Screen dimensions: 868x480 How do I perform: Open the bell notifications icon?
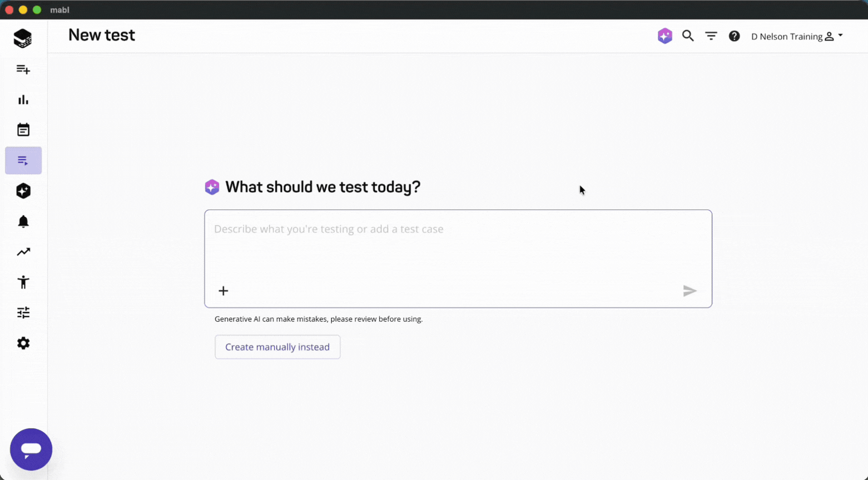point(23,222)
